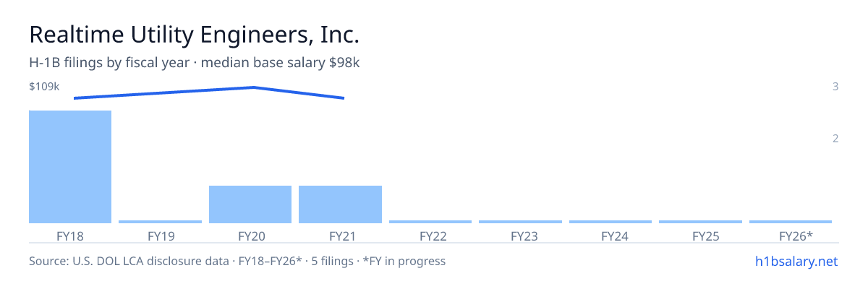
Task: Click the DOL LCA source footnote
Action: click(x=237, y=261)
